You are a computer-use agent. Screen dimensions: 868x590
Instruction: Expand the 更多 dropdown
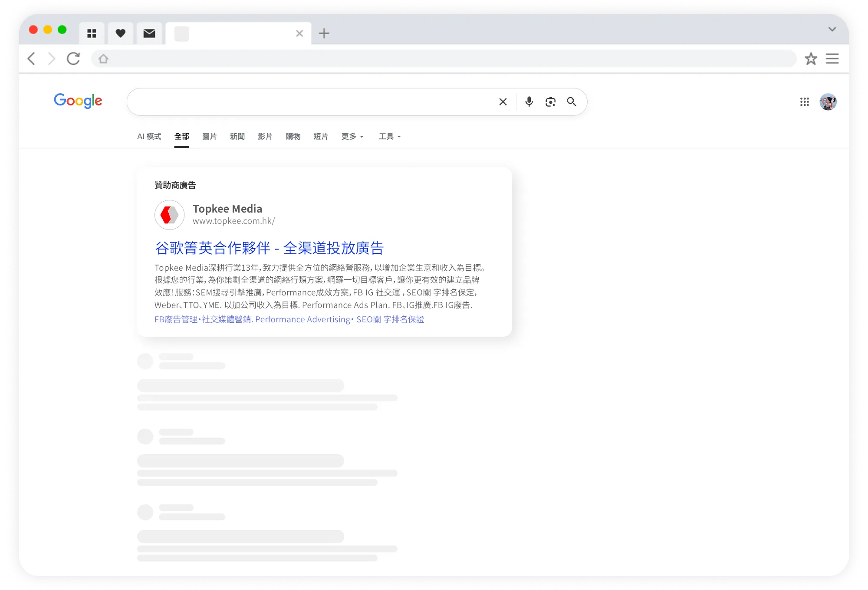[x=352, y=136]
